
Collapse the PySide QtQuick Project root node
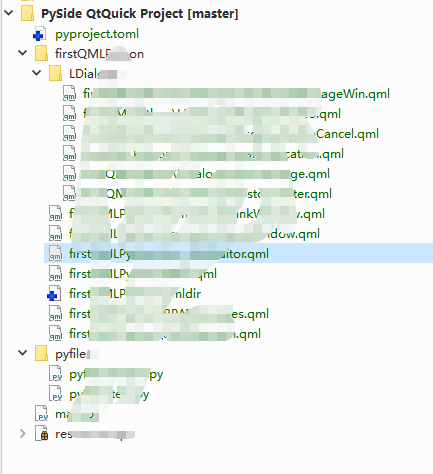click(x=9, y=13)
